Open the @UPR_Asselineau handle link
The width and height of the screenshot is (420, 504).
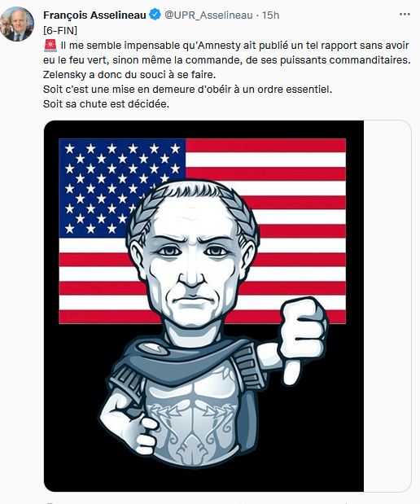point(208,15)
